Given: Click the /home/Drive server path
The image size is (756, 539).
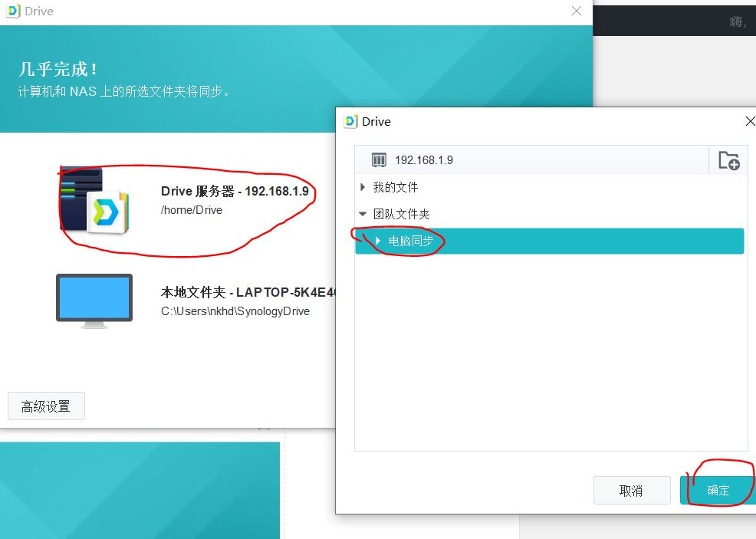Looking at the screenshot, I should (x=192, y=210).
